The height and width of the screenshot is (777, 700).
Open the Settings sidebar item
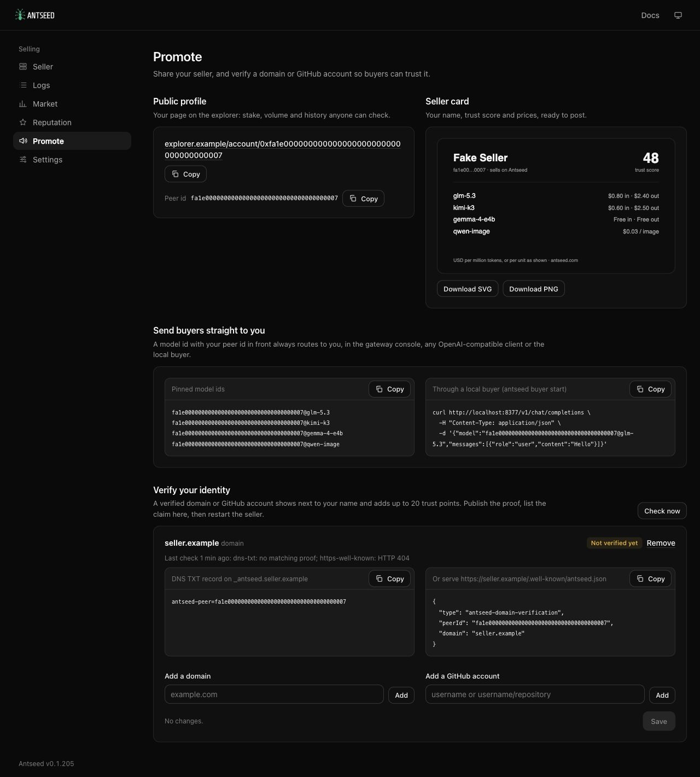click(72, 160)
